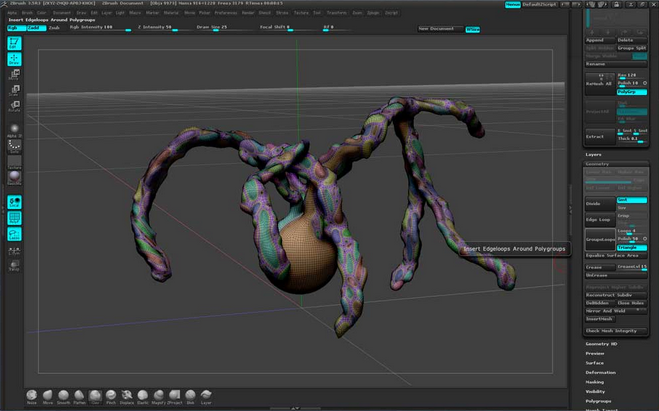Choose the Magnify brush icon

[159, 396]
